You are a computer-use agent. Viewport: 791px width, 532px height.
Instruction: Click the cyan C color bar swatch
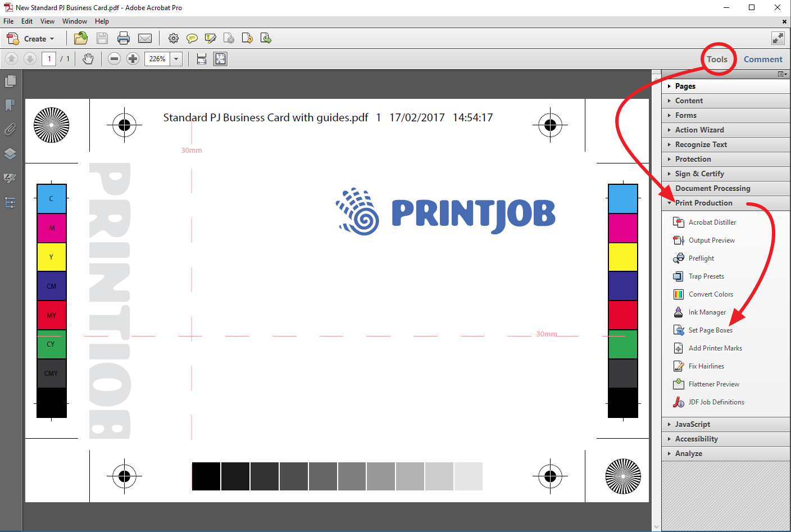point(52,199)
